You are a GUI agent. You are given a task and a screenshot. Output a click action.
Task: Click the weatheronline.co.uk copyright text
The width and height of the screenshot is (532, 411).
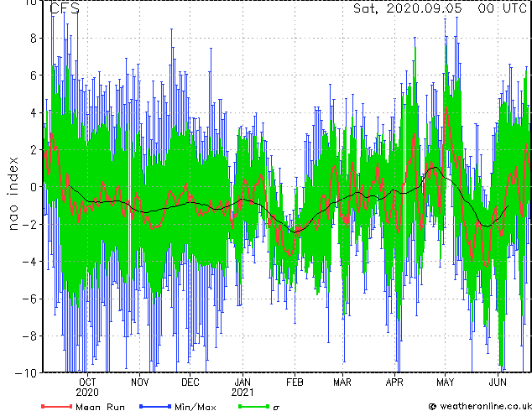pos(480,406)
